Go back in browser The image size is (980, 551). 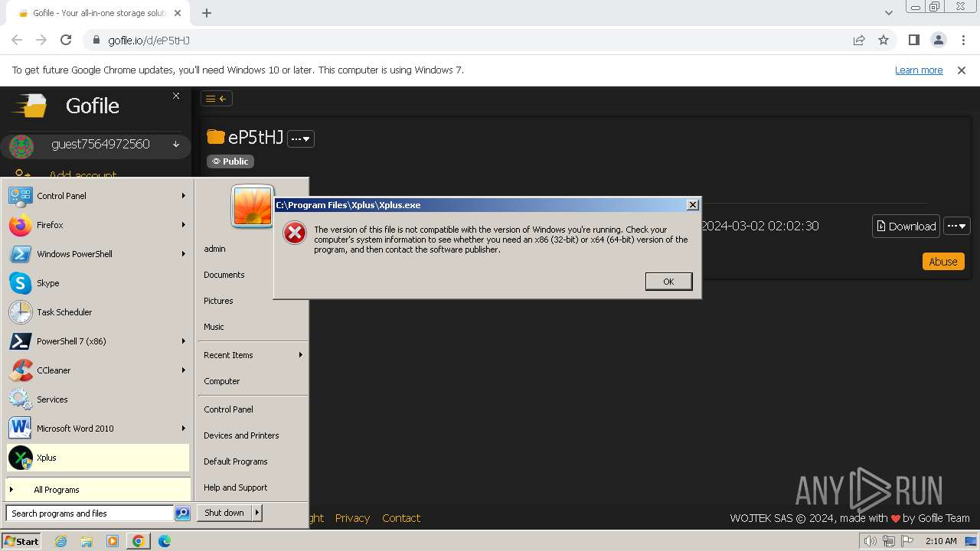point(17,40)
